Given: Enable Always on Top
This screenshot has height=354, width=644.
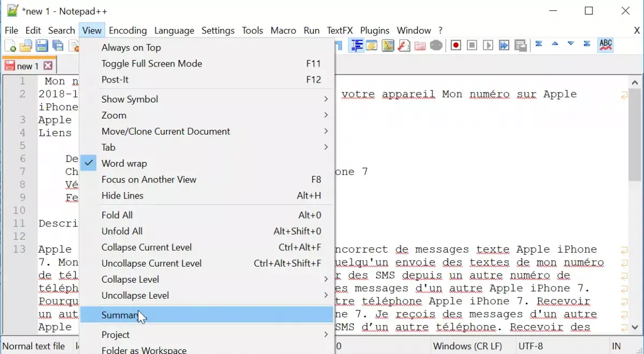Looking at the screenshot, I should (207, 48).
